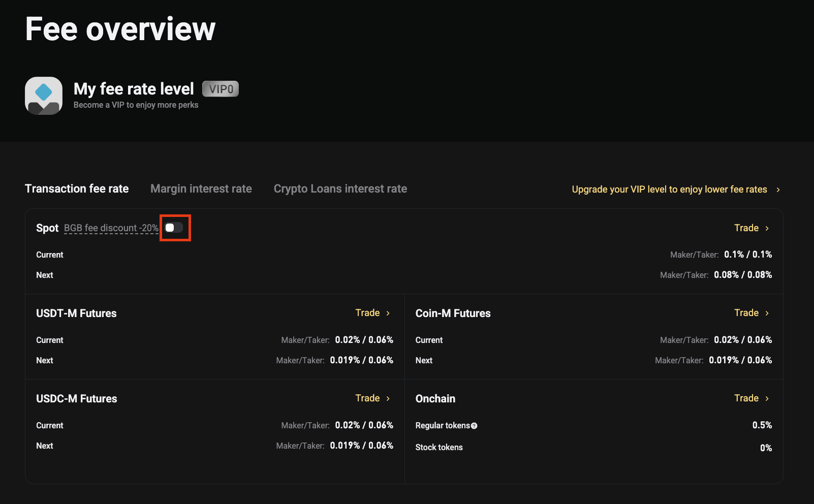Viewport: 814px width, 504px height.
Task: Click USDT-M next rate 0.019% / 0.06%
Action: point(362,360)
